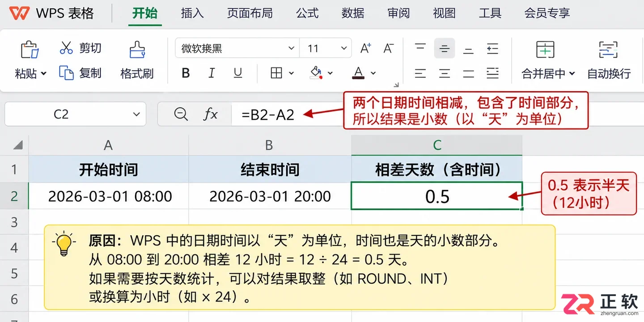The image size is (644, 322).
Task: Align text left
Action: click(420, 73)
